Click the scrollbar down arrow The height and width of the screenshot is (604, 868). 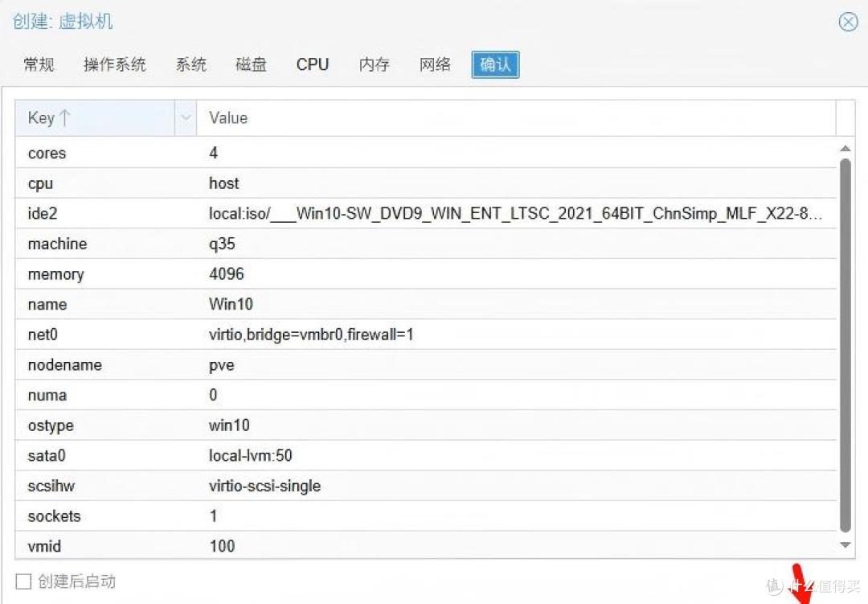pos(845,545)
